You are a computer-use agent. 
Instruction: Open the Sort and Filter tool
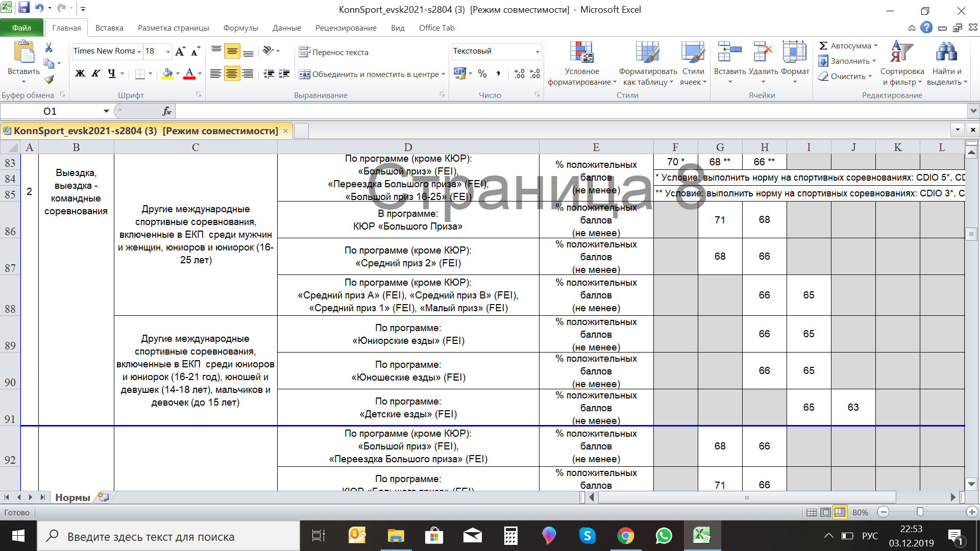902,54
